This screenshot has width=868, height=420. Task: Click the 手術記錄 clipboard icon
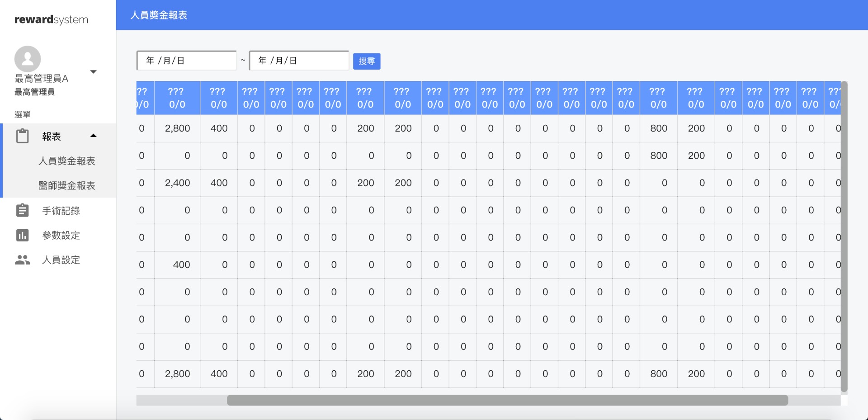pyautogui.click(x=23, y=210)
